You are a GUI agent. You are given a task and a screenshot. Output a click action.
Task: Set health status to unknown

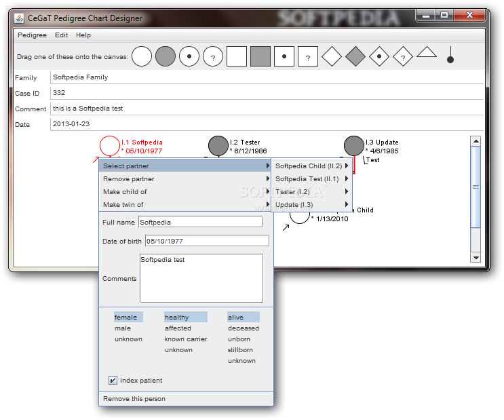point(178,350)
